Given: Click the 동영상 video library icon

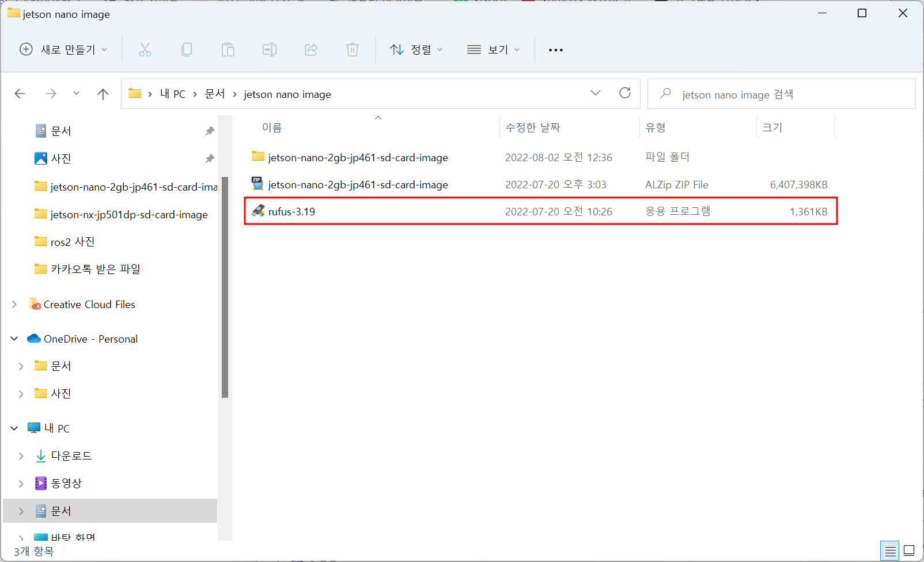Looking at the screenshot, I should tap(41, 483).
